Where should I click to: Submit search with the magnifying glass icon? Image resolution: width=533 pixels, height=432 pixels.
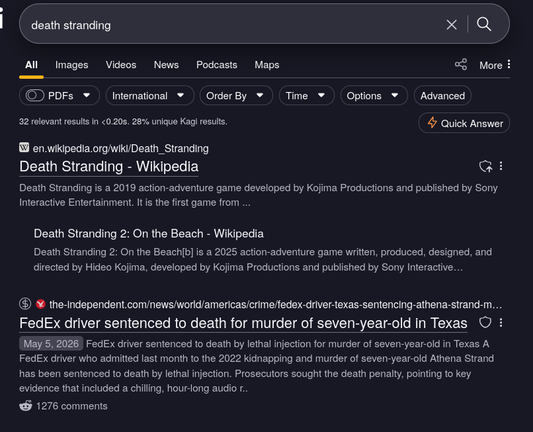pyautogui.click(x=484, y=24)
